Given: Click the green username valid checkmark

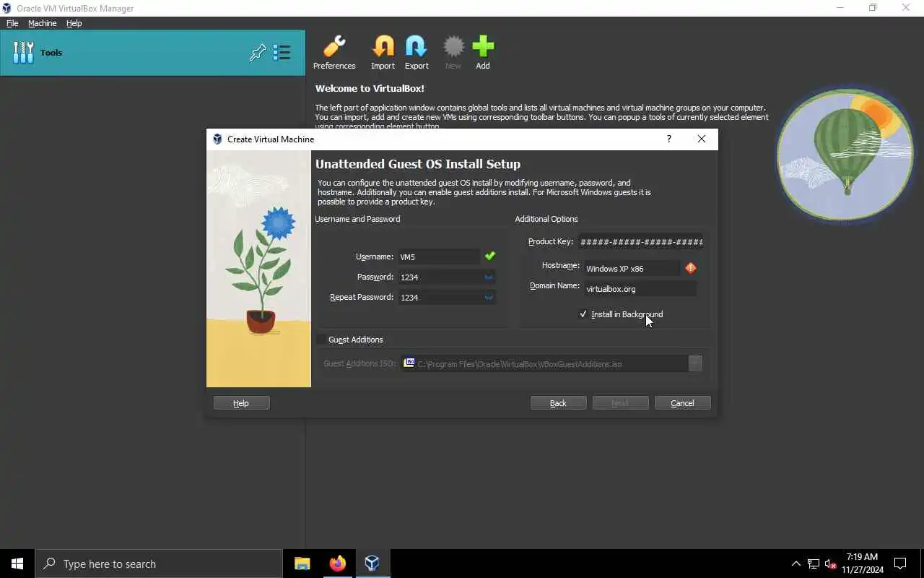Looking at the screenshot, I should (x=490, y=256).
